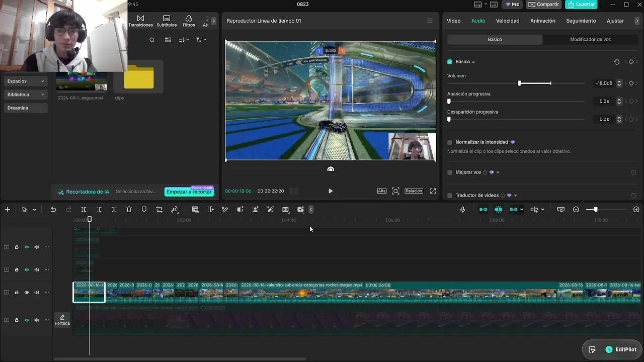Open the Animación tab
The height and width of the screenshot is (362, 644).
[543, 21]
